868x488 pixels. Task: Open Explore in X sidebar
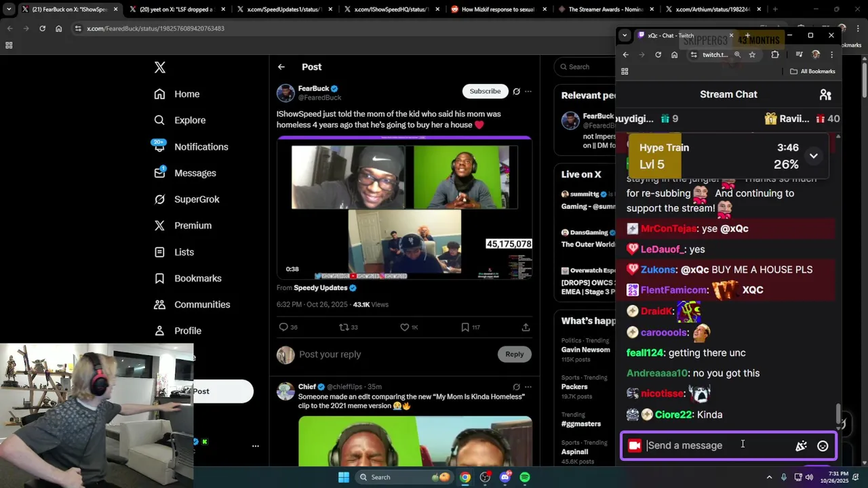180,121
